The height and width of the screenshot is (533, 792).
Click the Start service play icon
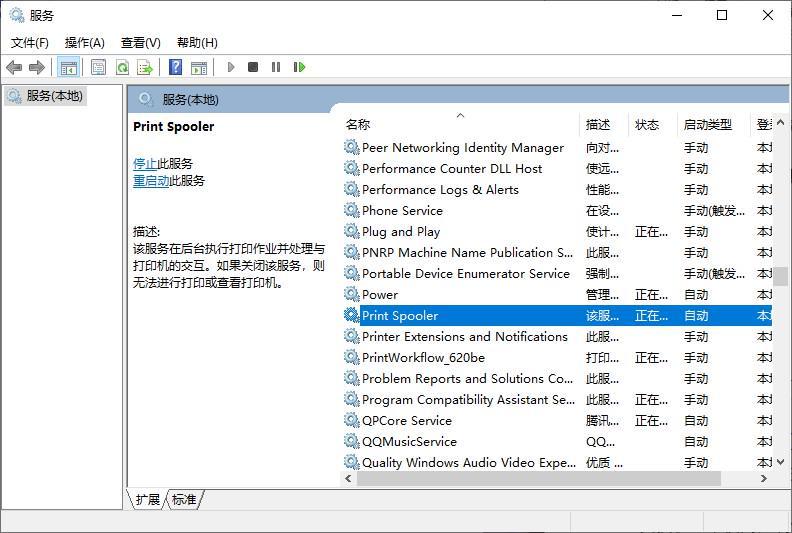[231, 67]
